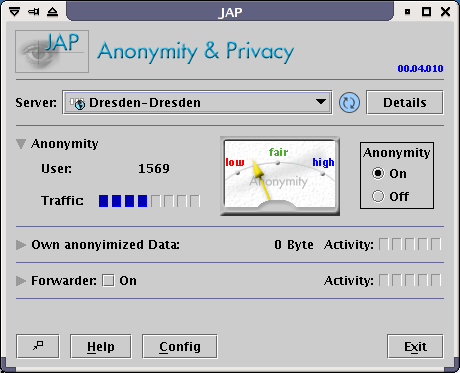Minimize the JAP window
The width and height of the screenshot is (460, 373).
point(407,12)
